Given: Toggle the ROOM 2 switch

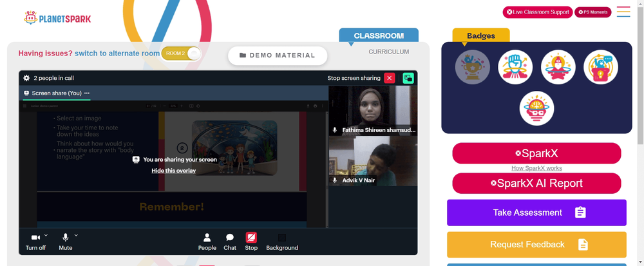Looking at the screenshot, I should (x=181, y=53).
